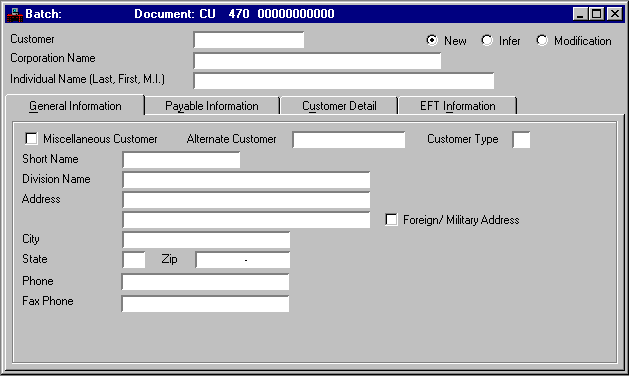This screenshot has width=629, height=376.
Task: Click the Zip code field
Action: pos(243,260)
